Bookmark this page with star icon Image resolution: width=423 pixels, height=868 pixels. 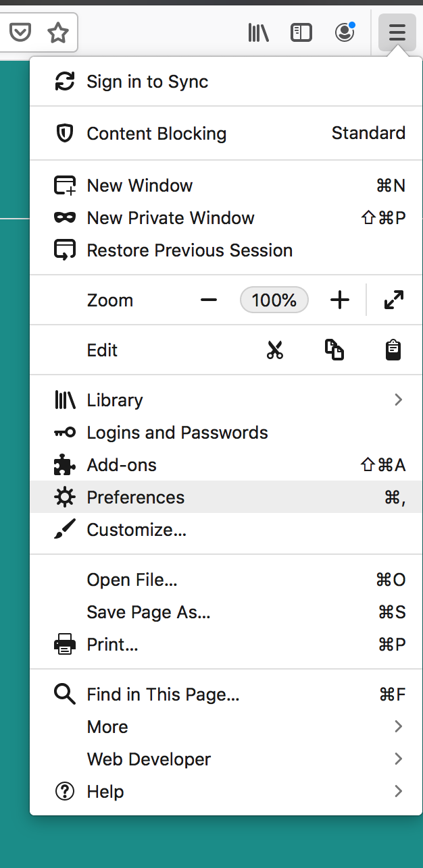click(x=58, y=32)
